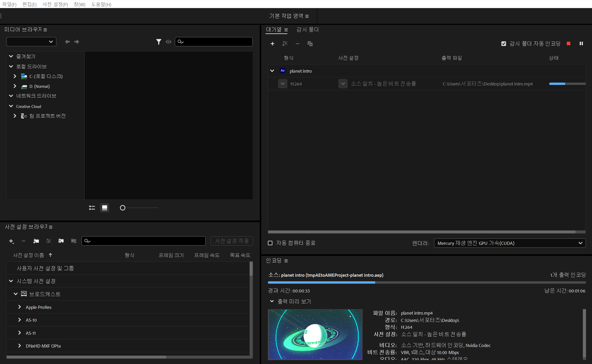The image size is (592, 364).
Task: Switch media browser to list view
Action: tap(92, 208)
